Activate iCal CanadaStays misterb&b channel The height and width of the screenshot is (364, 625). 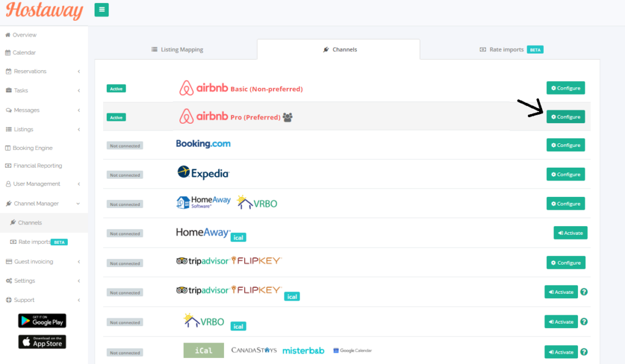(562, 352)
